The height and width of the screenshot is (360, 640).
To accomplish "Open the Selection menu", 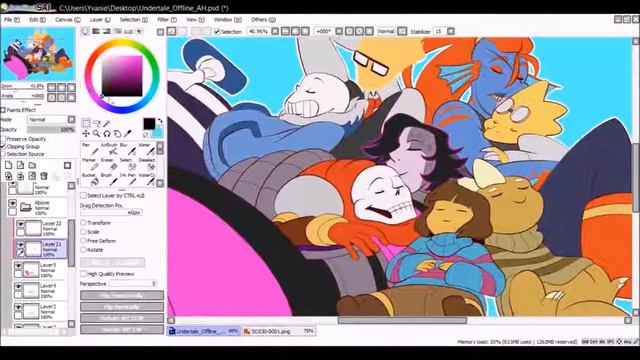I will (133, 20).
